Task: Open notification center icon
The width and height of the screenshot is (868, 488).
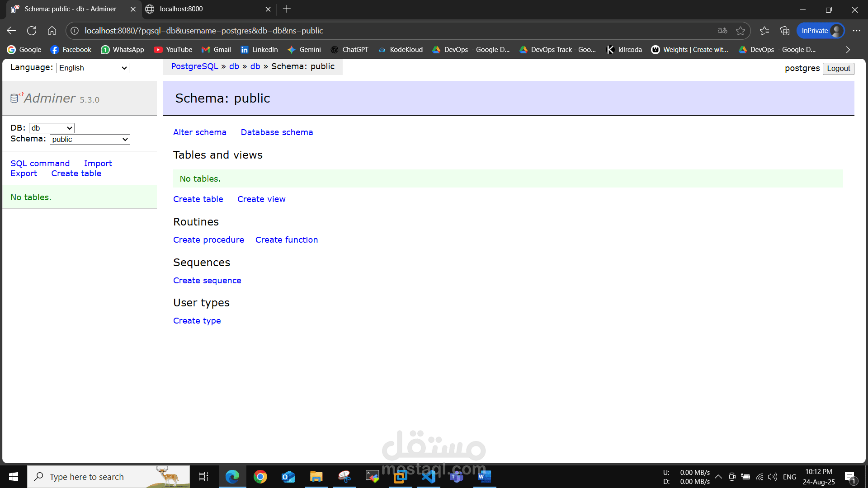Action: click(850, 477)
